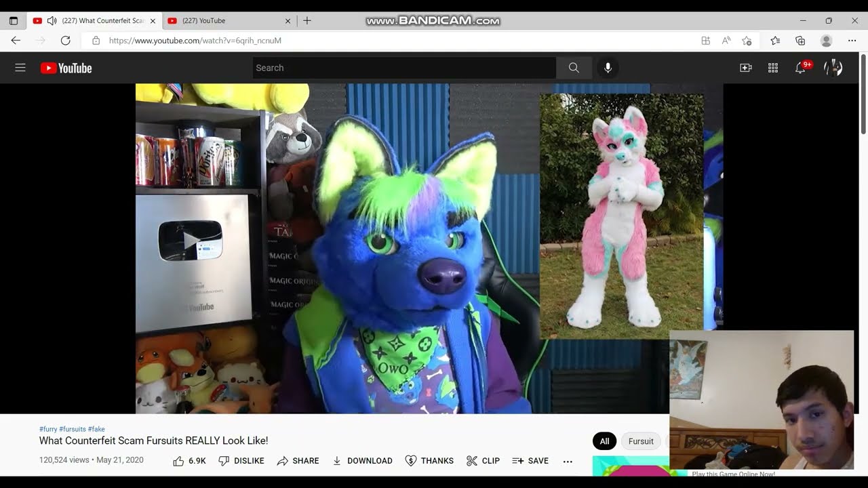Open the Favorites list icon

point(775,41)
